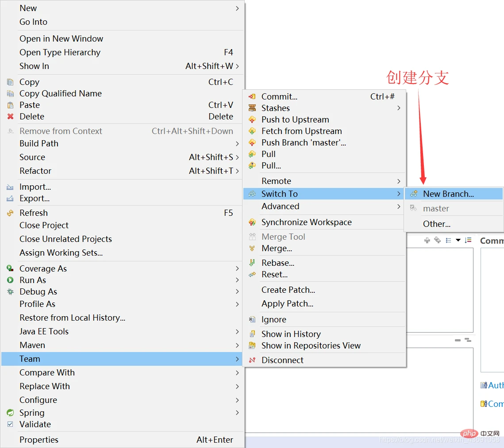The image size is (504, 448).
Task: Click the Show in History icon
Action: tap(252, 334)
